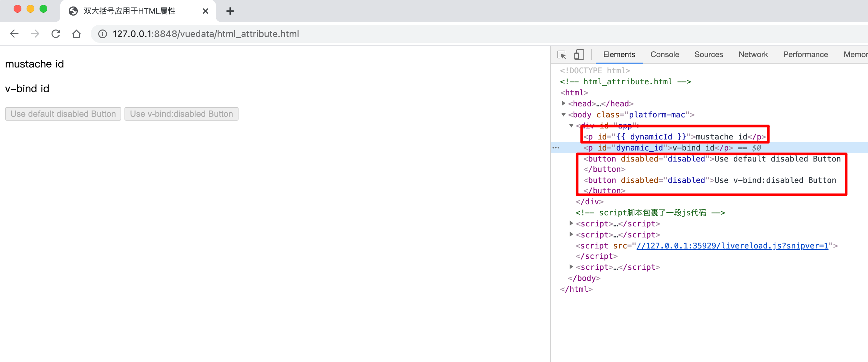Activate the inspect element picker icon
868x362 pixels.
click(x=562, y=54)
